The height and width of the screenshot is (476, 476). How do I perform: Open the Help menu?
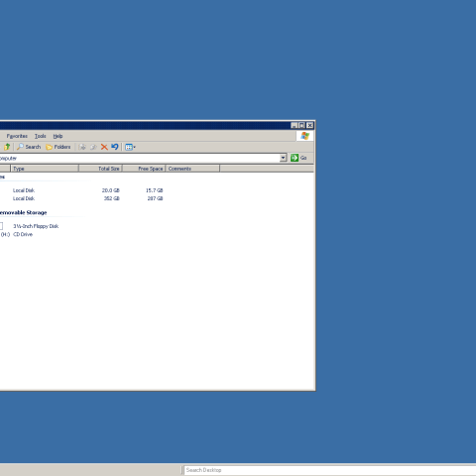[58, 136]
